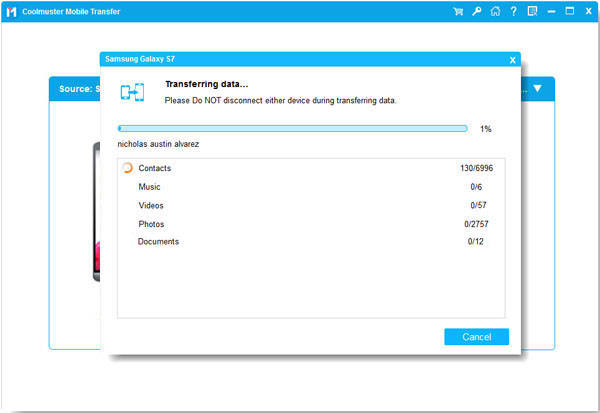Select the Documents row in list
The width and height of the screenshot is (600, 413).
[310, 242]
